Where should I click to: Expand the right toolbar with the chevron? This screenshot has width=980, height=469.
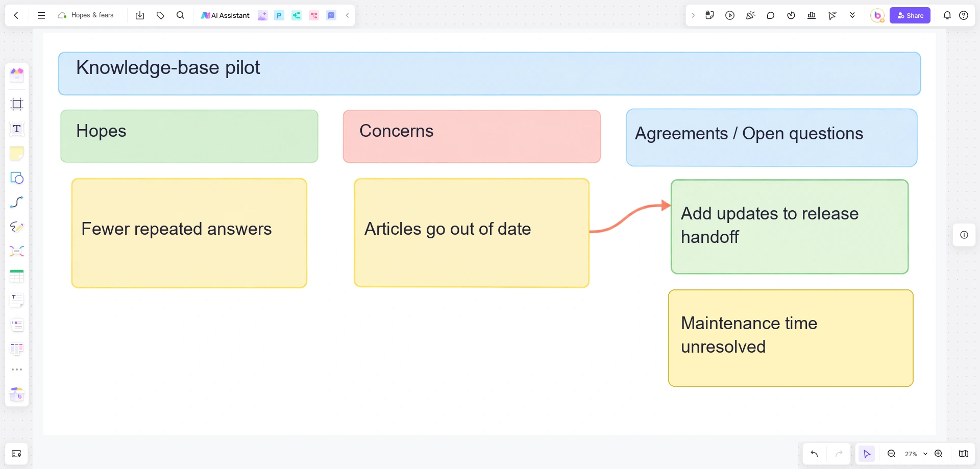(x=693, y=15)
